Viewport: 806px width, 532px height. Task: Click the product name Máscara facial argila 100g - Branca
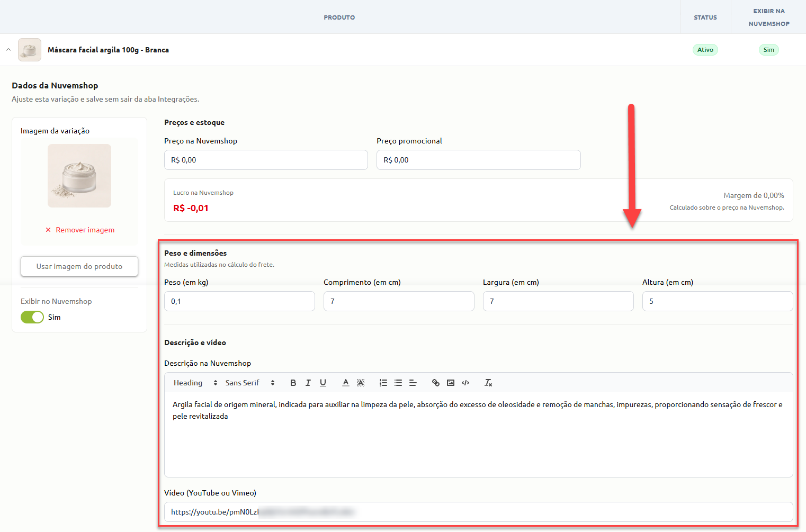click(x=108, y=50)
